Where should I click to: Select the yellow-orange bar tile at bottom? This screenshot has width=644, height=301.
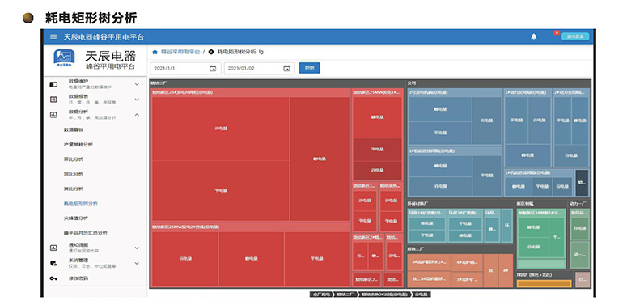point(544,283)
